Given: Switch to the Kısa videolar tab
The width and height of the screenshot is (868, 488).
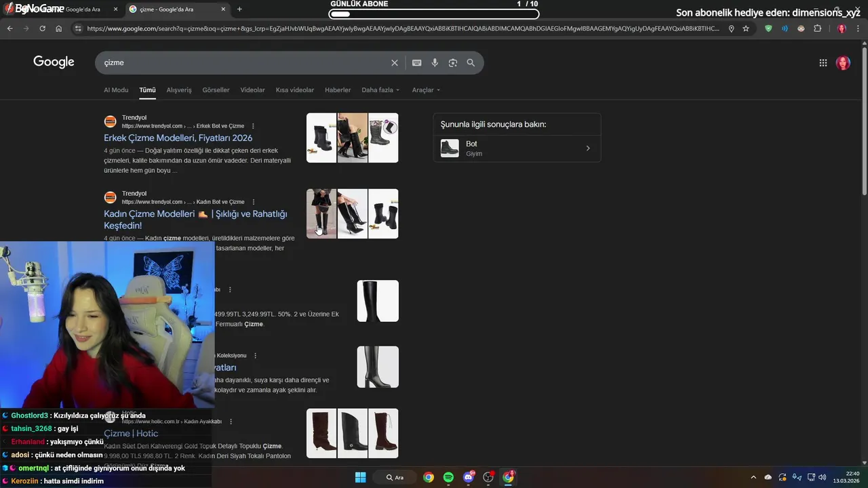Looking at the screenshot, I should [294, 89].
